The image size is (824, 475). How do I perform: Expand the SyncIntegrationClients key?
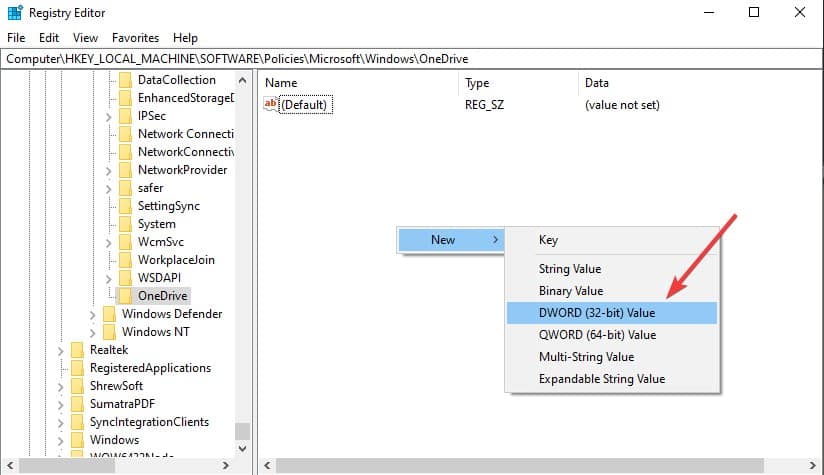click(x=60, y=422)
